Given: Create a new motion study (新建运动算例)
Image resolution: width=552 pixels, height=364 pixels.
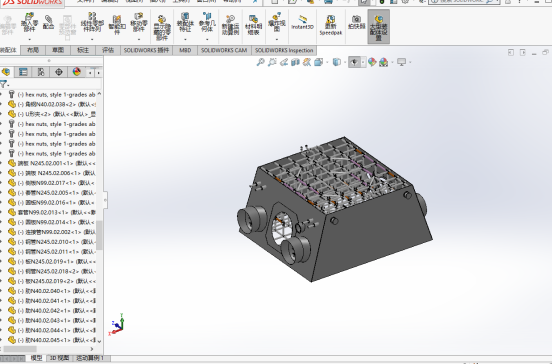Looking at the screenshot, I should coord(230,25).
